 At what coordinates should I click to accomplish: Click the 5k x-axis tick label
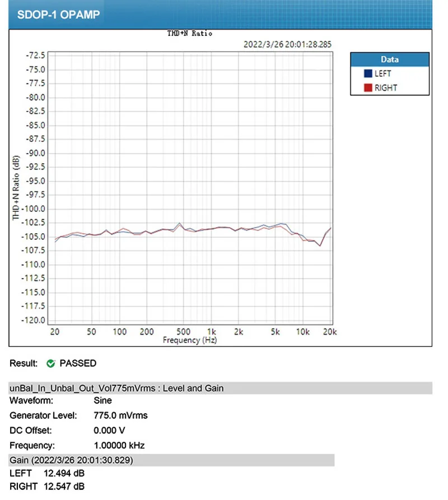tap(276, 332)
